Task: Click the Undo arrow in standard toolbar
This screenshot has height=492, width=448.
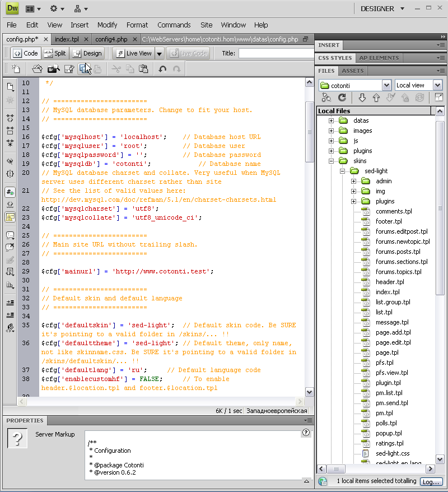Action: [162, 69]
